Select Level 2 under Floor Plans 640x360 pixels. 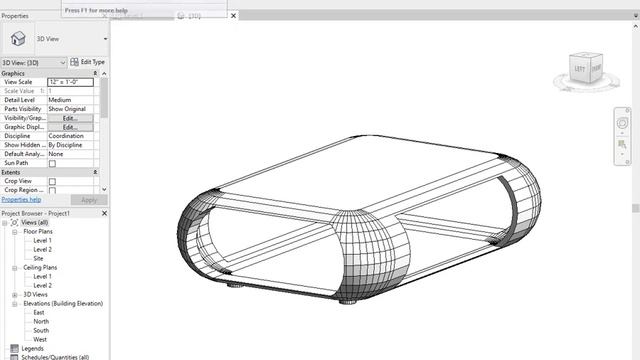[x=42, y=249]
